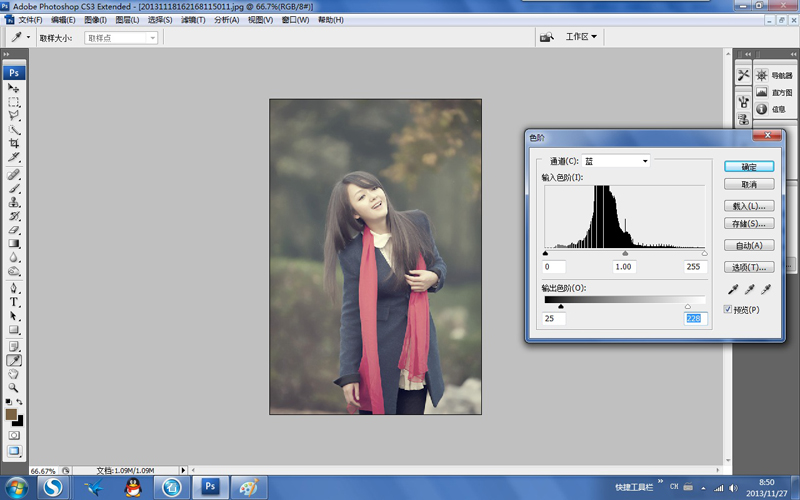Toggle the 预览(P) preview checkbox
The width and height of the screenshot is (800, 500).
(728, 309)
